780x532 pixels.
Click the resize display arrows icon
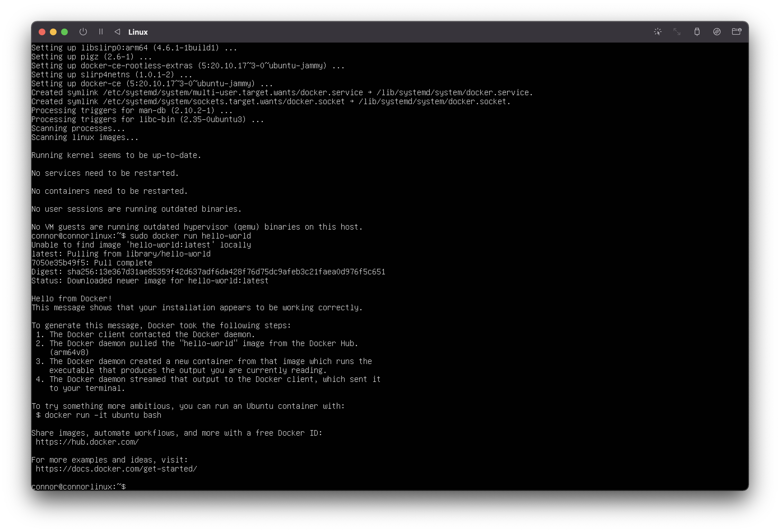point(677,32)
